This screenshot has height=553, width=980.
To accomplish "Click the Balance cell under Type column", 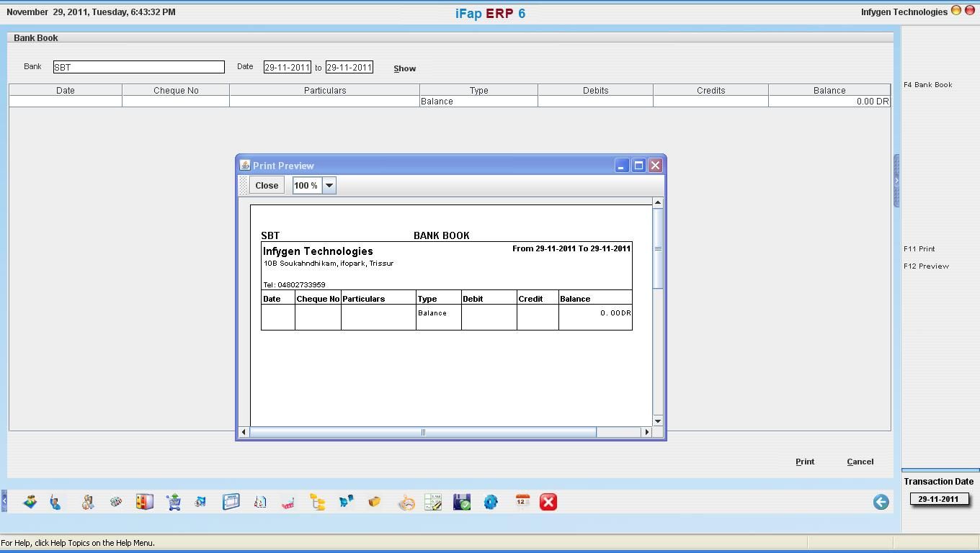I will tap(479, 102).
